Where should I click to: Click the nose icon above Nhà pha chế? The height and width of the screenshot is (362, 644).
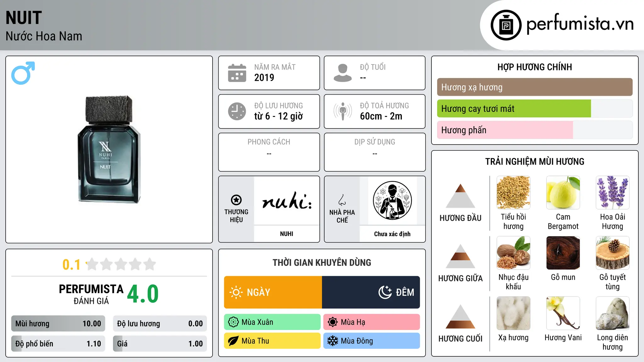[x=342, y=200]
